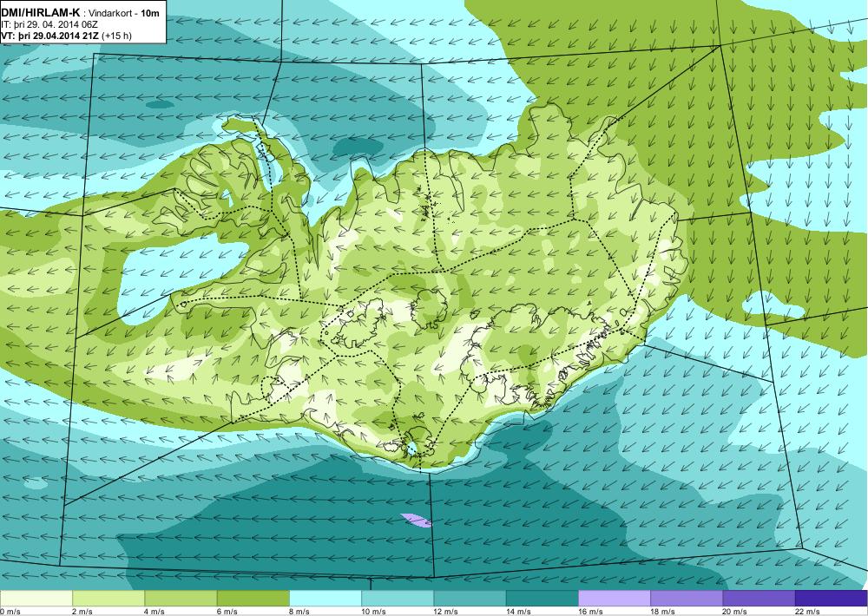Click the "18 m/s" legend label
868x616 pixels.
click(662, 612)
